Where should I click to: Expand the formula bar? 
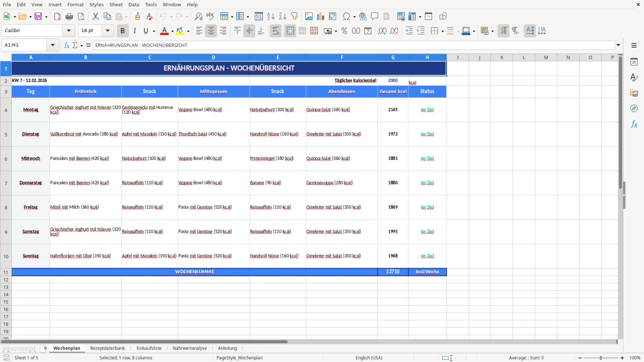tap(618, 45)
